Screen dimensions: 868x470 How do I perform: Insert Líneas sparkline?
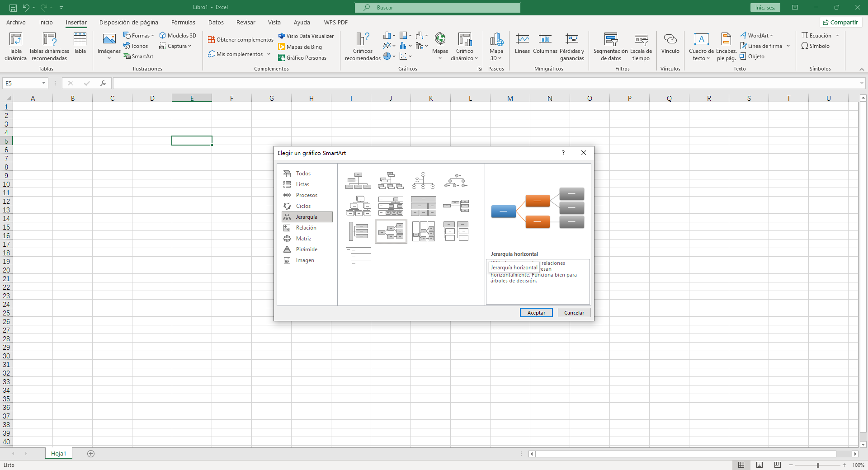(522, 43)
